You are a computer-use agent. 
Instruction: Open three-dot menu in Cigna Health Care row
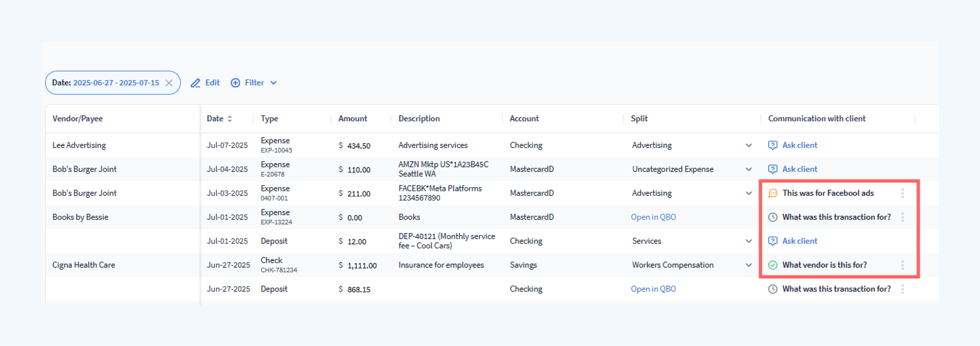click(902, 265)
